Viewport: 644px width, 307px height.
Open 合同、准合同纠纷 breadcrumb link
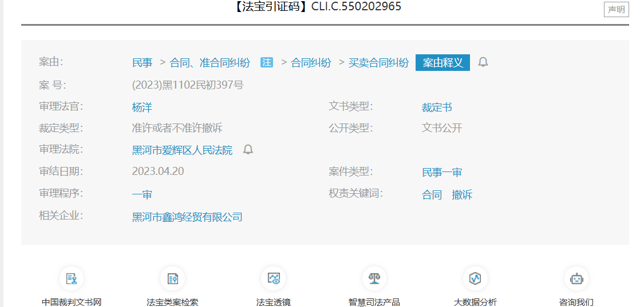click(x=210, y=63)
